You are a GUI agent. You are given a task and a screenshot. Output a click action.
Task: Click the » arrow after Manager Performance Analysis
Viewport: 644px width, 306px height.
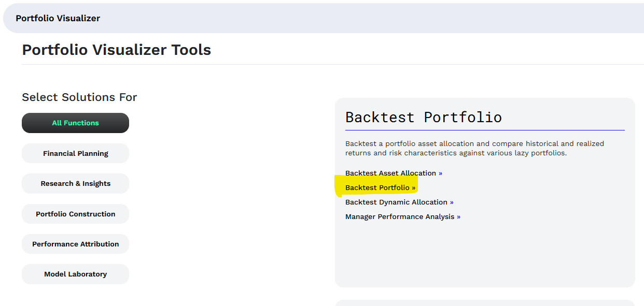tap(458, 217)
